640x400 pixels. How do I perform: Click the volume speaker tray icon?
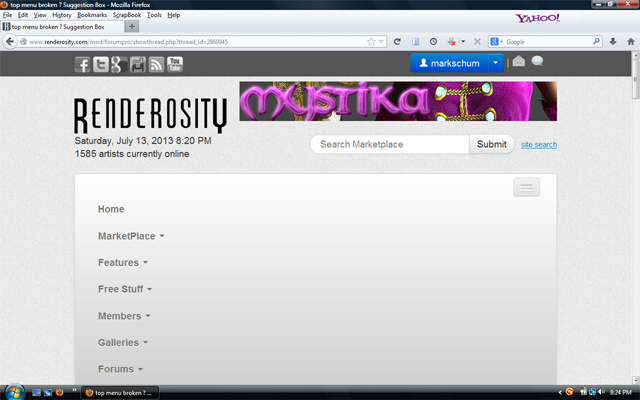point(601,392)
